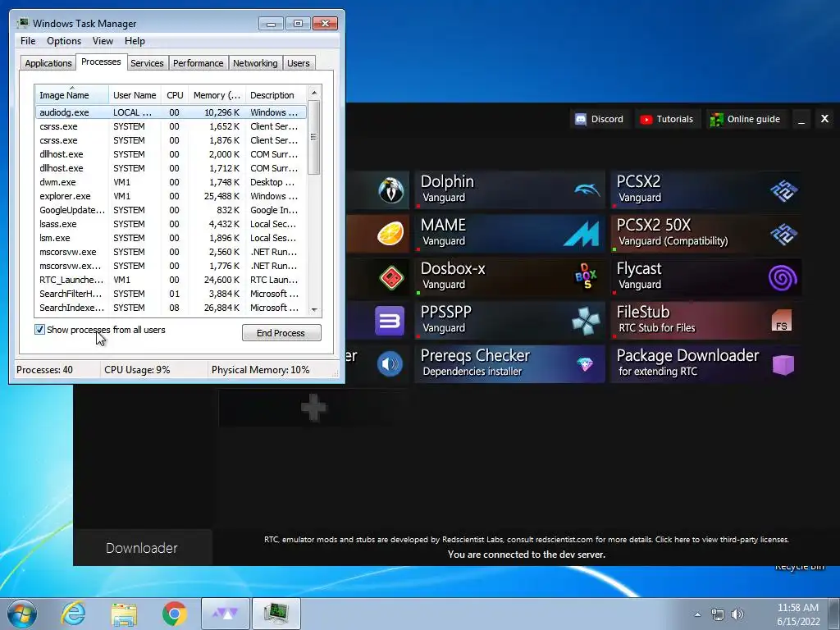Click the taskbar clock showing 11:58 AM
840x630 pixels.
[x=797, y=614]
